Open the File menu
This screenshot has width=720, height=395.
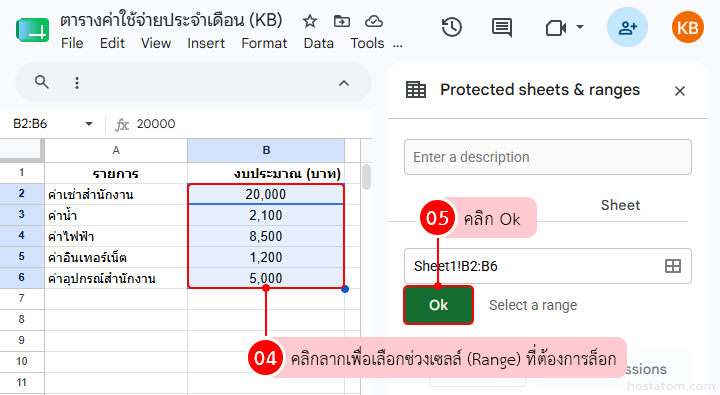72,43
